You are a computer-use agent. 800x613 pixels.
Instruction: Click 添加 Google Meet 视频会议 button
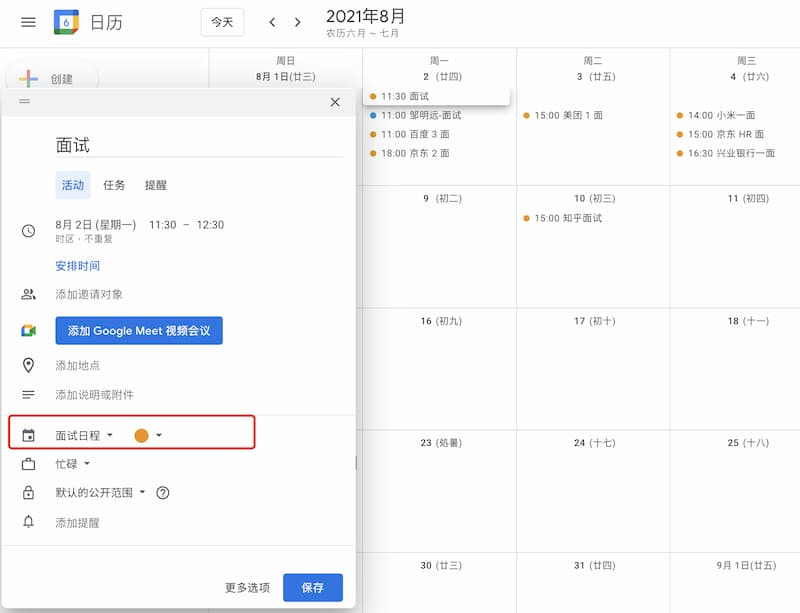[139, 331]
